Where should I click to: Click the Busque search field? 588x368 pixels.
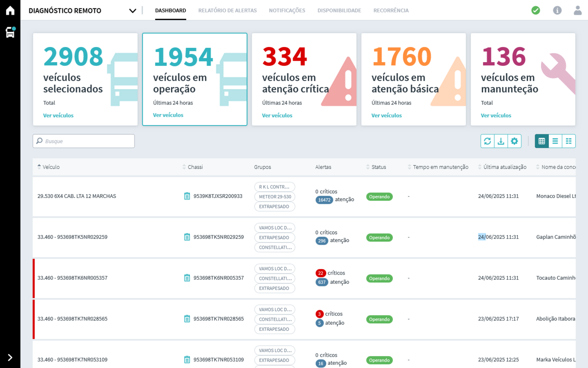pyautogui.click(x=84, y=141)
